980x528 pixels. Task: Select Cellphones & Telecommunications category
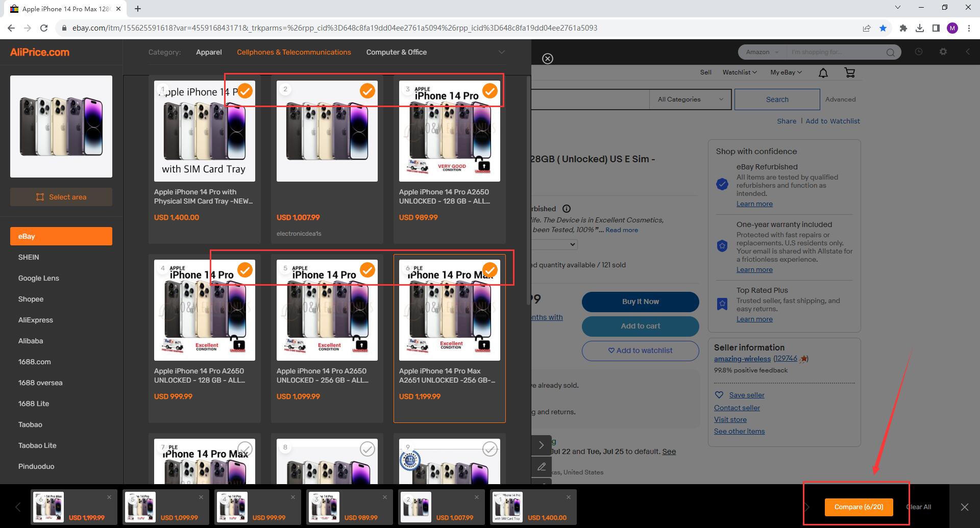(x=294, y=52)
